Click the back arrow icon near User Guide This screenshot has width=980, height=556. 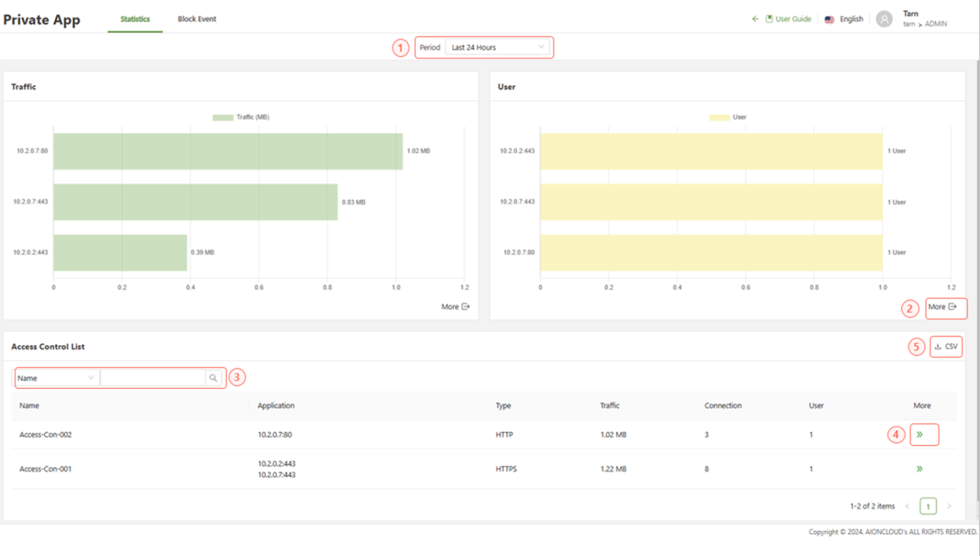pyautogui.click(x=755, y=19)
